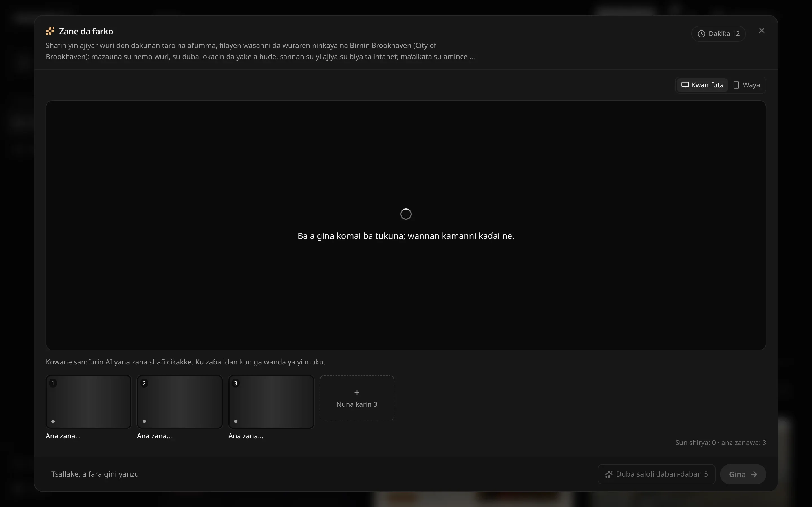Screen dimensions: 812x507
Task: Select design thumbnail number 3
Action: tap(271, 402)
